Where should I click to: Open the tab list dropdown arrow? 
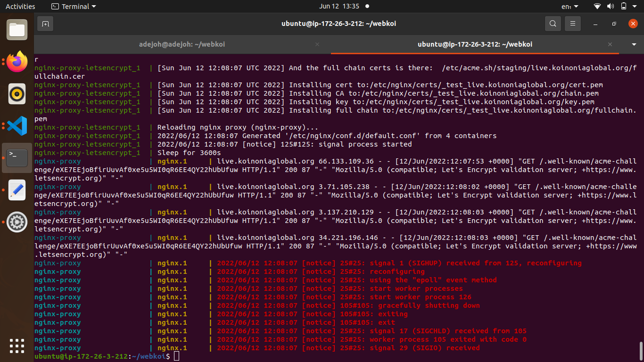tap(634, 44)
